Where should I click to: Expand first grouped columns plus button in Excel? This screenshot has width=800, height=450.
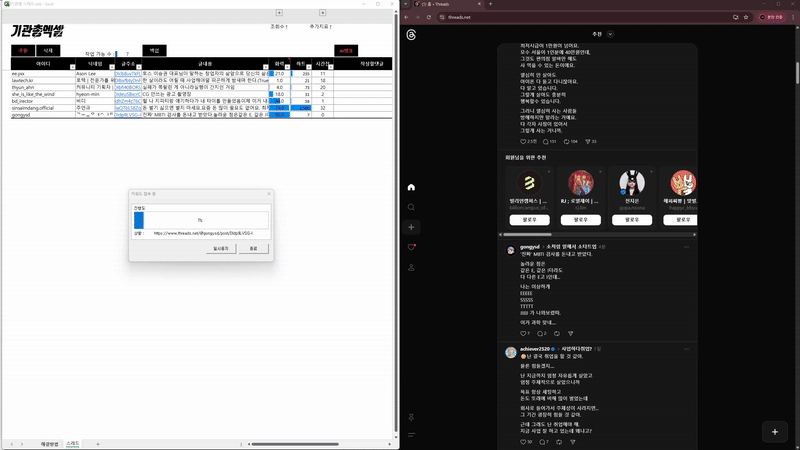pyautogui.click(x=279, y=12)
